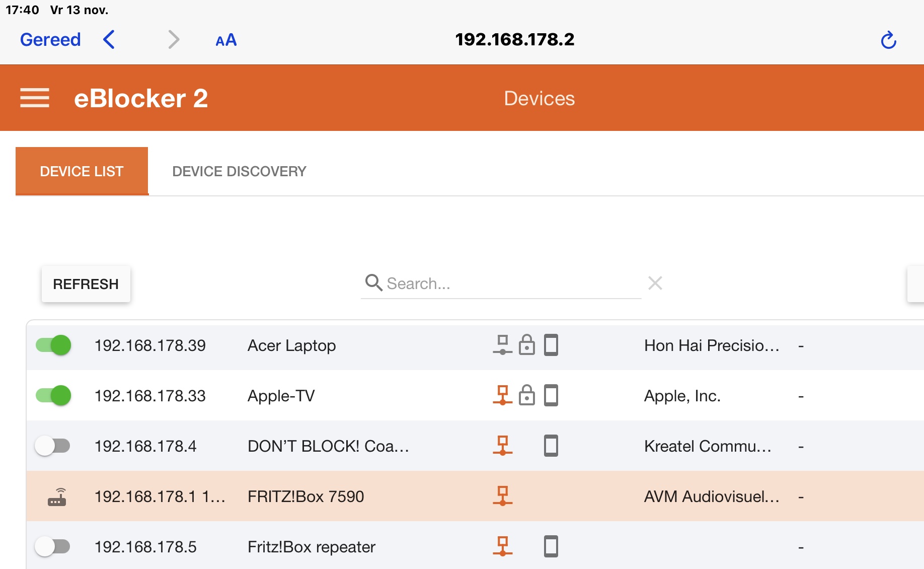Click Apple-TV lock icon
The width and height of the screenshot is (924, 569).
pos(527,396)
